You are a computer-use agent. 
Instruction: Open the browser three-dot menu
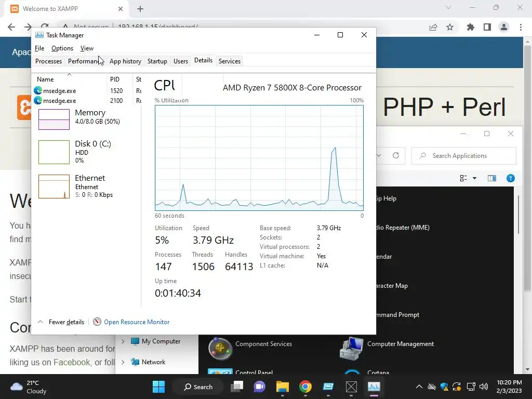[521, 27]
